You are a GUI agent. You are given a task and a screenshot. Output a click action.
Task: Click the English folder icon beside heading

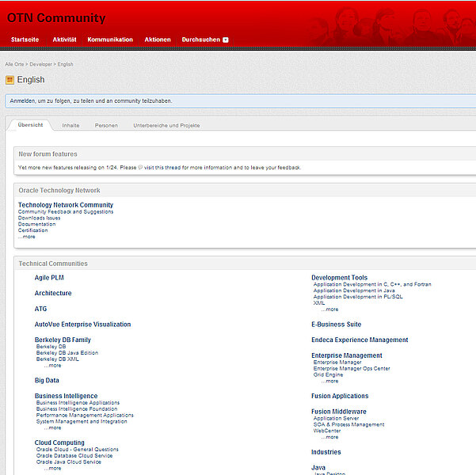click(x=10, y=80)
